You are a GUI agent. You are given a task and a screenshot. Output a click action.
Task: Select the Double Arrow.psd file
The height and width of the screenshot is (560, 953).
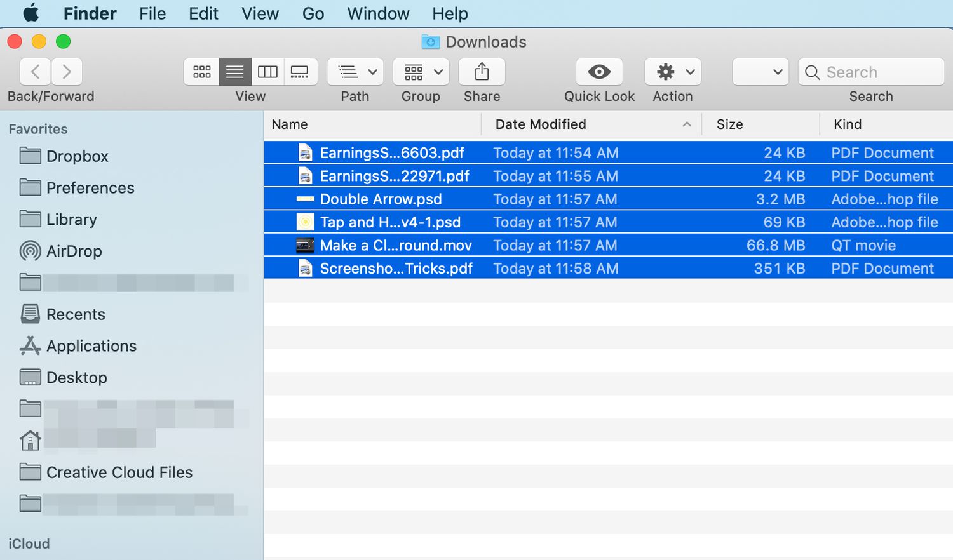click(x=381, y=199)
